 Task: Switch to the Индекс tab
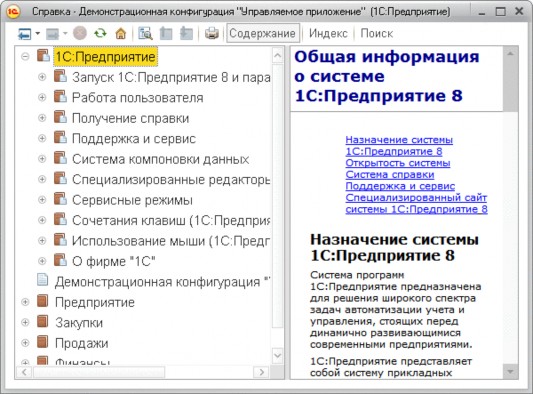point(328,33)
